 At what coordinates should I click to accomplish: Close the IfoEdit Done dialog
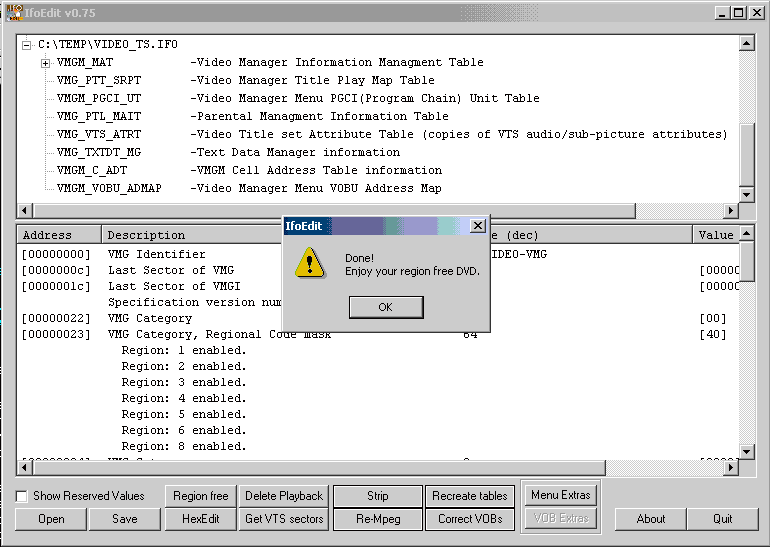pos(478,226)
